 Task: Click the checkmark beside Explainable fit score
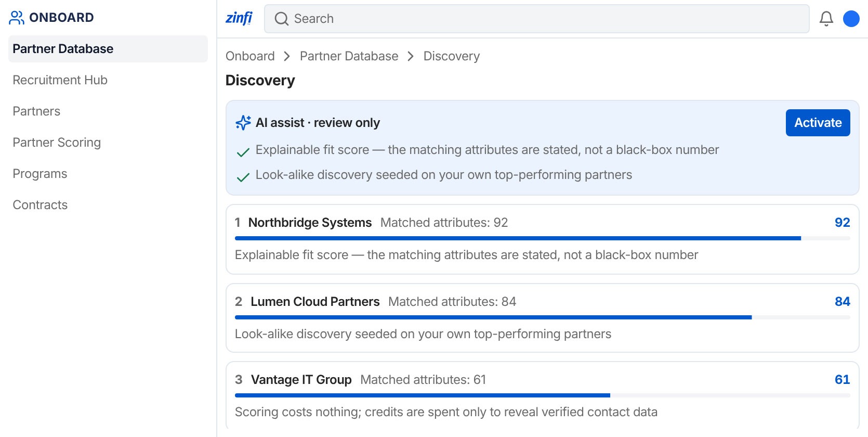coord(243,152)
